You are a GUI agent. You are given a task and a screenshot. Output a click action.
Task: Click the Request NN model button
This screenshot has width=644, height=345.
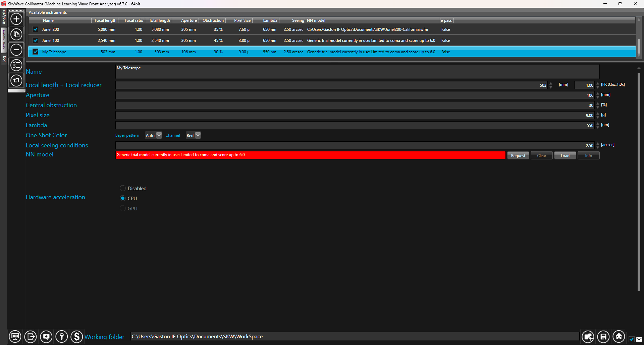[518, 156]
